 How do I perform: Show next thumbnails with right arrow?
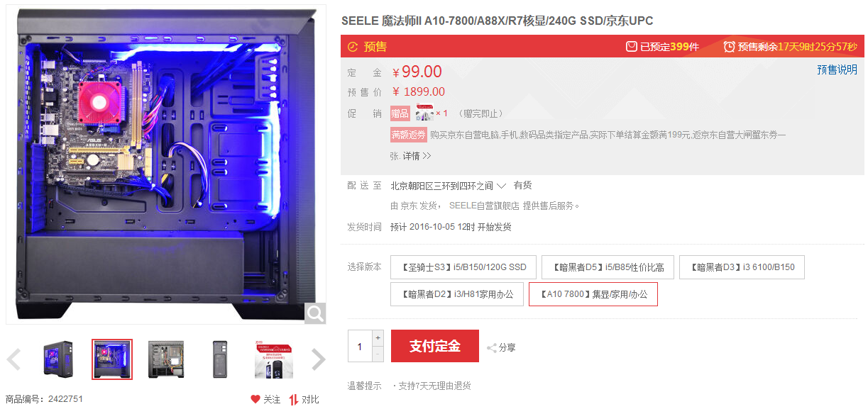pyautogui.click(x=319, y=359)
